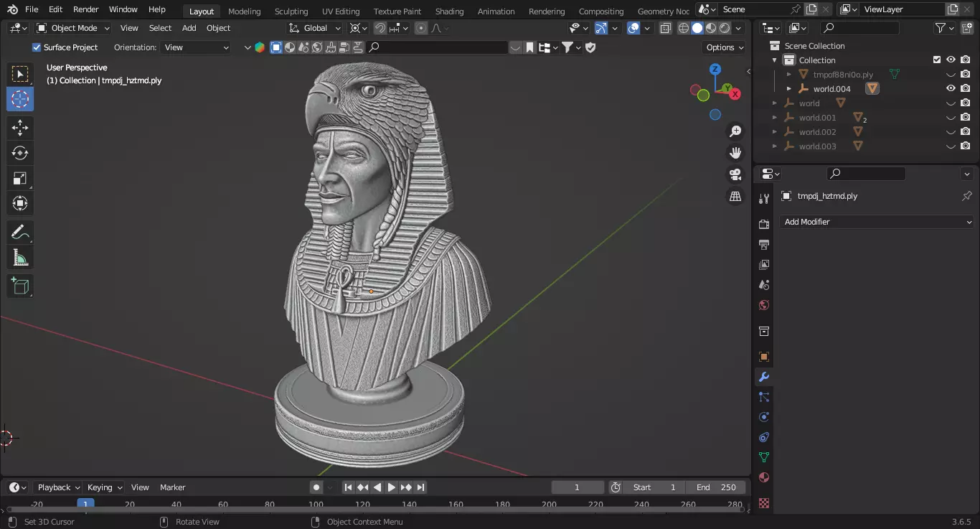
Task: Open the Global transform orientation dropdown
Action: (x=315, y=28)
